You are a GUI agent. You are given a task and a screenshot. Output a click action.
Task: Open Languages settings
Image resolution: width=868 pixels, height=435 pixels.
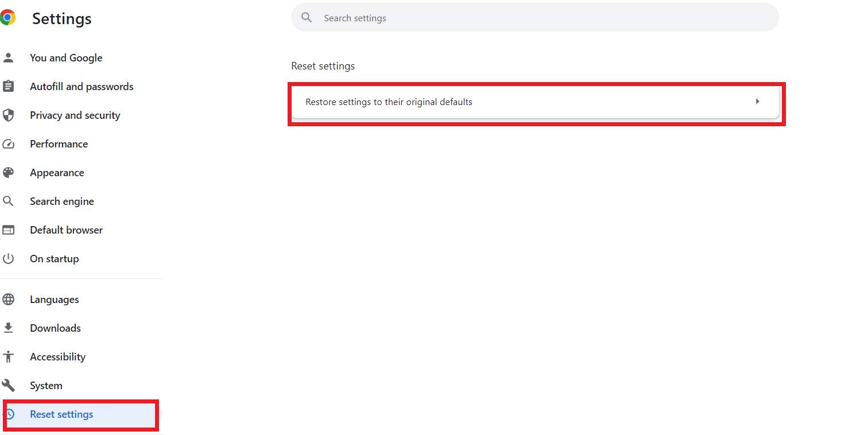55,299
